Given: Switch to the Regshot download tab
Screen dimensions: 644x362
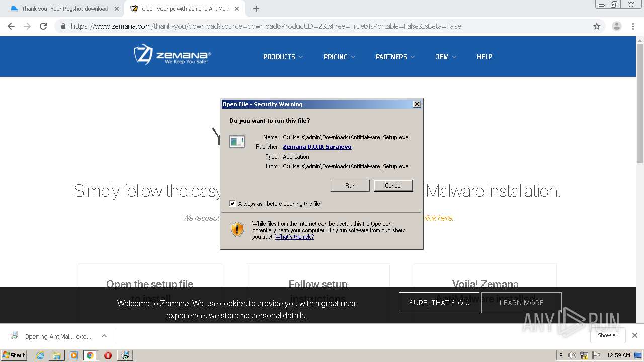Looking at the screenshot, I should coord(64,9).
